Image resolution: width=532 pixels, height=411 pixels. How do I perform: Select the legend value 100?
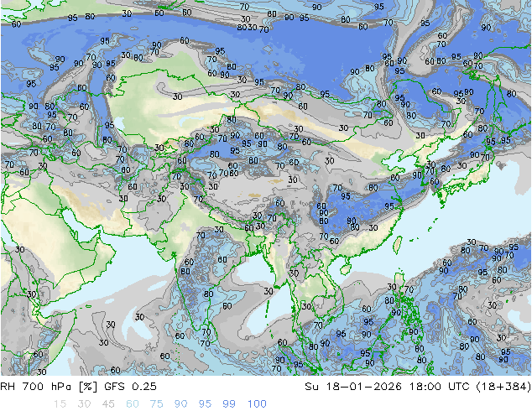point(257,403)
